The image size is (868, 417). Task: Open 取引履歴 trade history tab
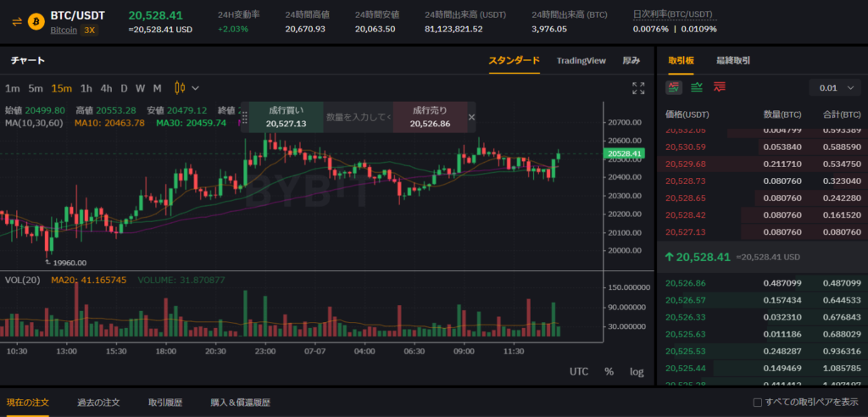click(165, 402)
